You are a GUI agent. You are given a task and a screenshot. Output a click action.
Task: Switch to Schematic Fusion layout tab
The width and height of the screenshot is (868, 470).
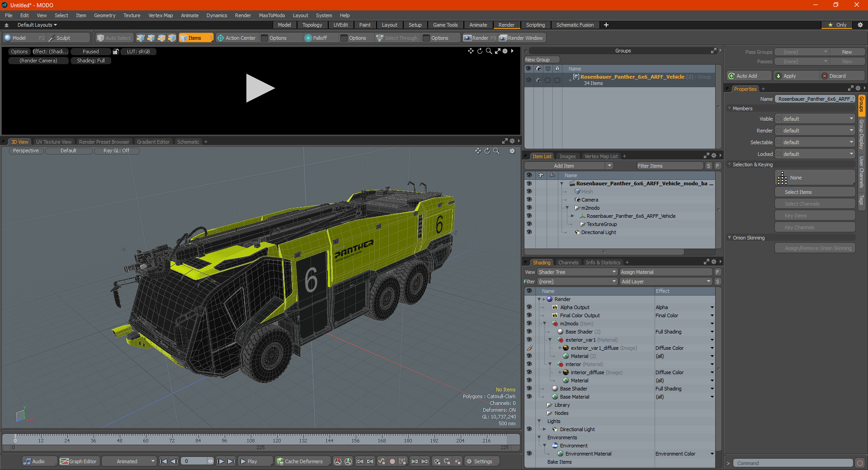575,25
